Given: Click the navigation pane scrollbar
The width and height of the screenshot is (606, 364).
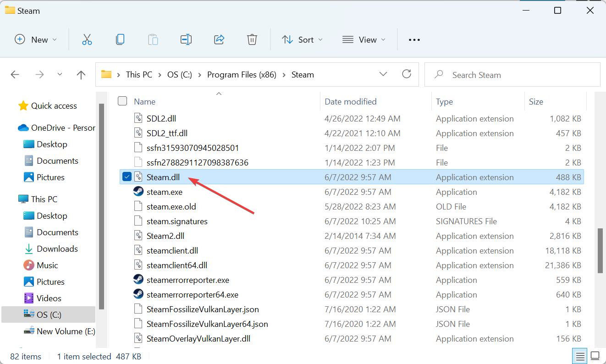Looking at the screenshot, I should [102, 205].
